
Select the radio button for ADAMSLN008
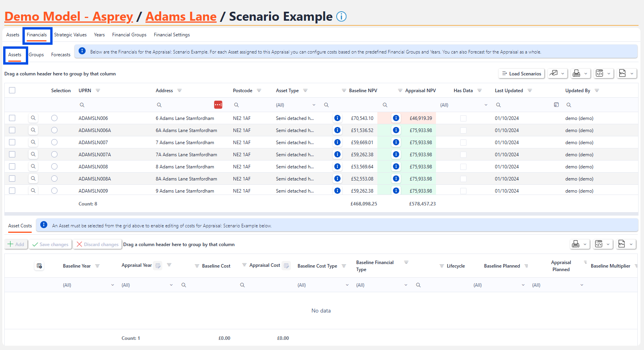click(x=54, y=166)
